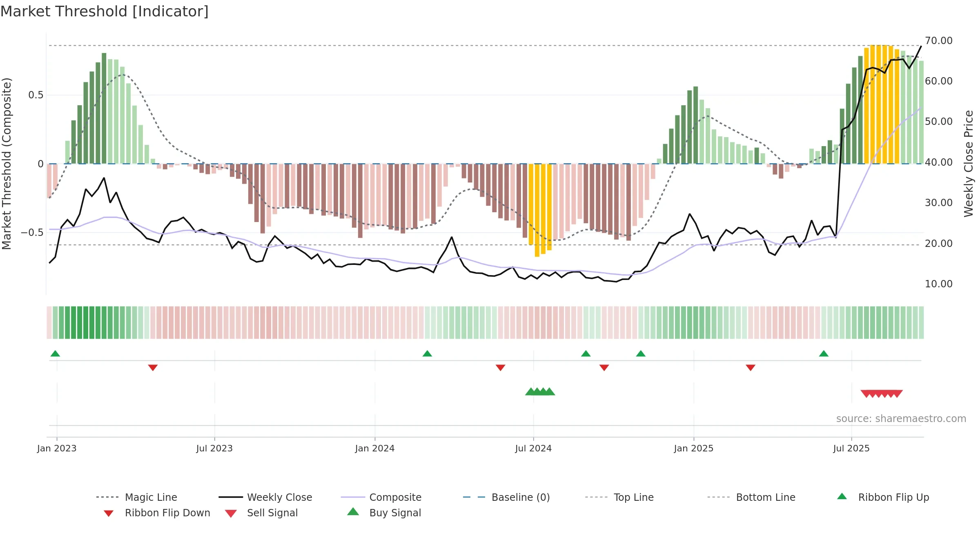Click the Jul 2024 axis label
The height and width of the screenshot is (551, 980).
point(533,449)
